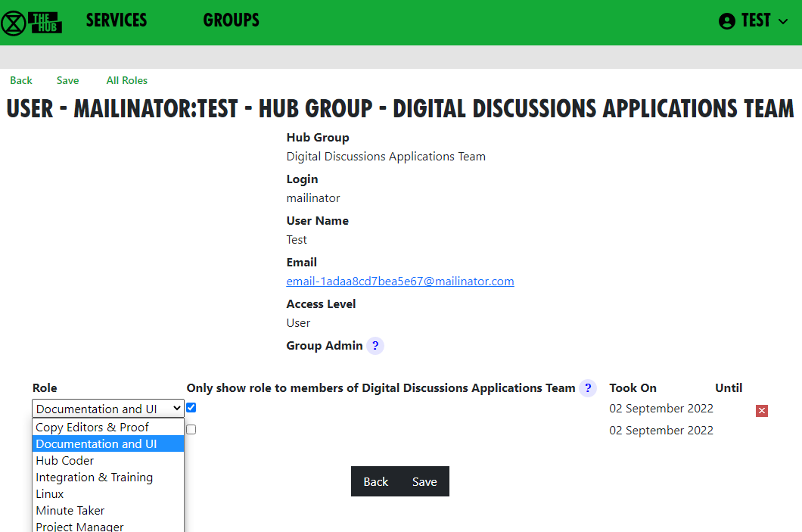The height and width of the screenshot is (532, 802).
Task: Click the Role column header
Action: 45,387
